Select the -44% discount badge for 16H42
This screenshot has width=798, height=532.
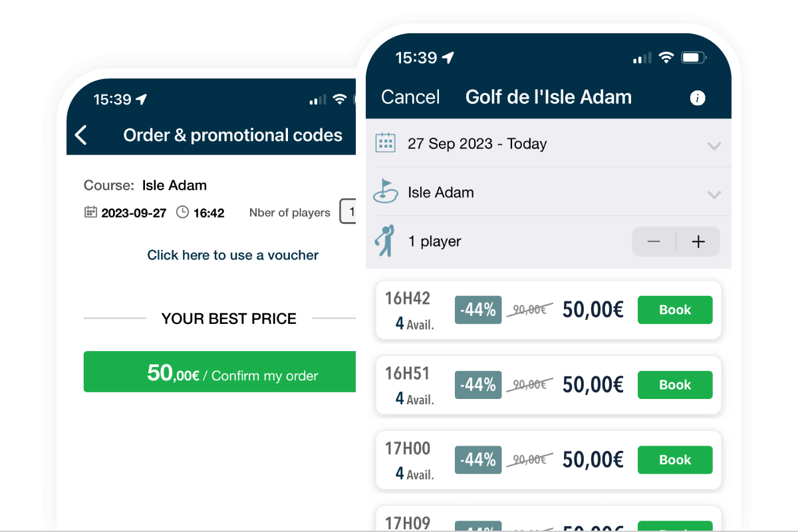coord(477,309)
